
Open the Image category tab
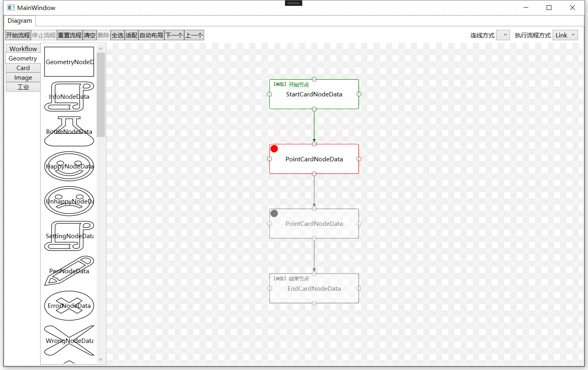[23, 77]
